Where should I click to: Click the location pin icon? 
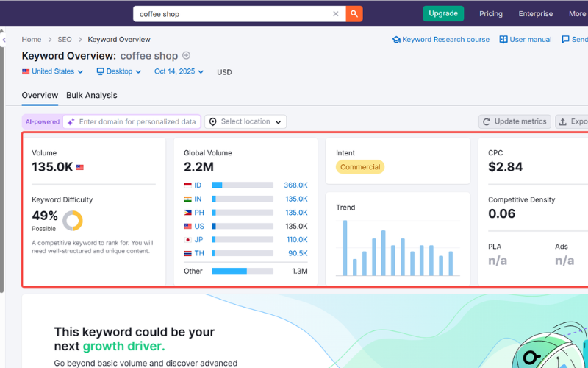tap(212, 121)
